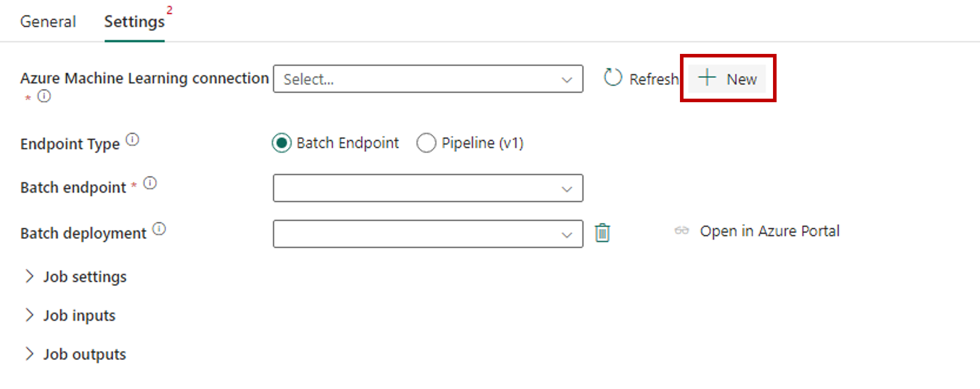Viewport: 980px width, 389px height.
Task: Show the Batch deployment info tooltip
Action: pos(160,228)
